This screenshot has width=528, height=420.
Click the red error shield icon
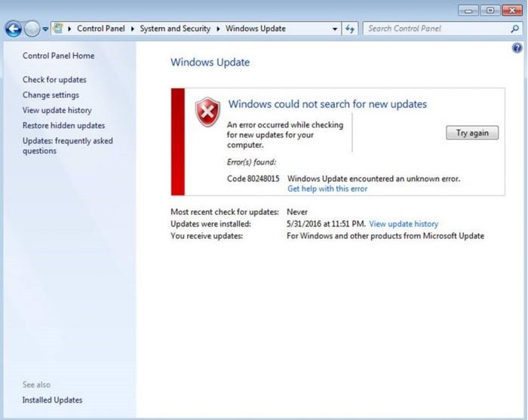coord(207,112)
